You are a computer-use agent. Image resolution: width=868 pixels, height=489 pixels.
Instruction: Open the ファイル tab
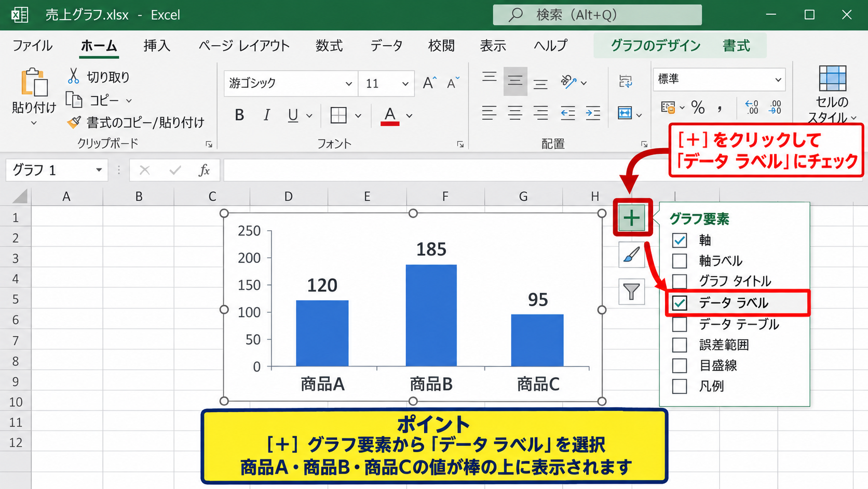pos(32,46)
